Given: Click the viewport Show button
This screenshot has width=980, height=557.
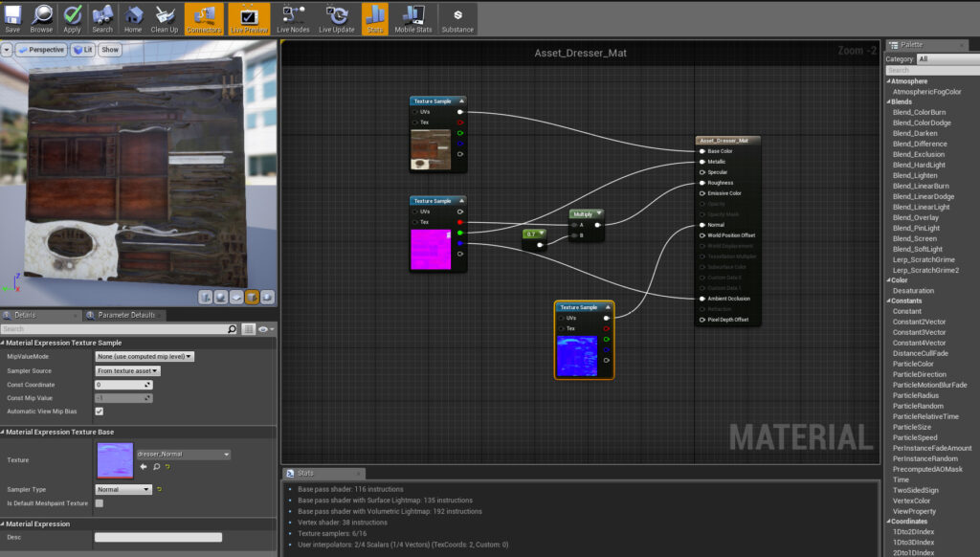Looking at the screenshot, I should pyautogui.click(x=110, y=50).
